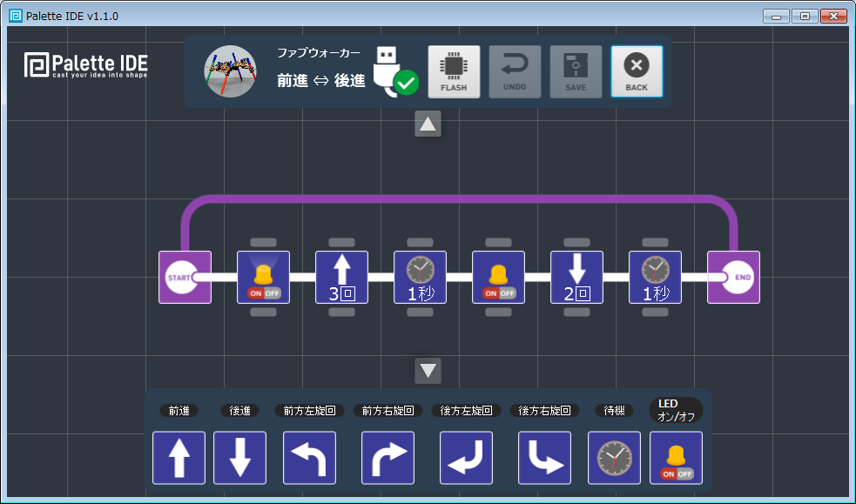This screenshot has height=504, width=856.
Task: Toggle the lit LED block in sequence
Action: [x=263, y=278]
